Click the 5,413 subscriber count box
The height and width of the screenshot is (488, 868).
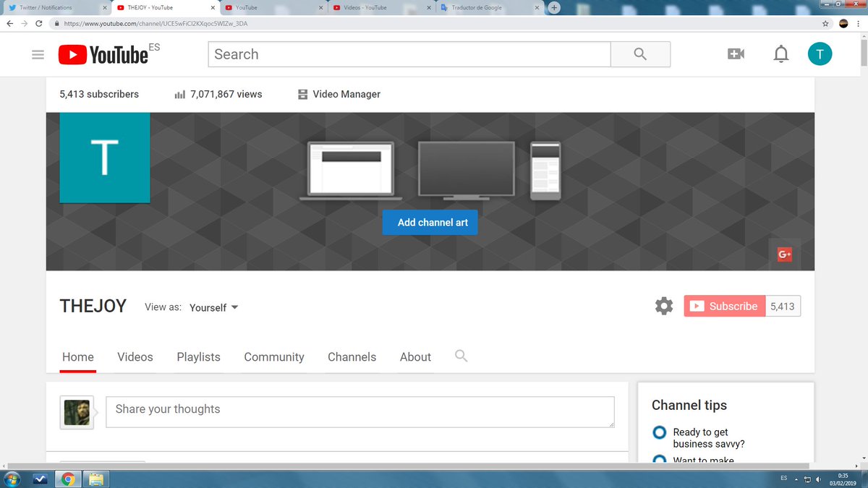point(783,307)
